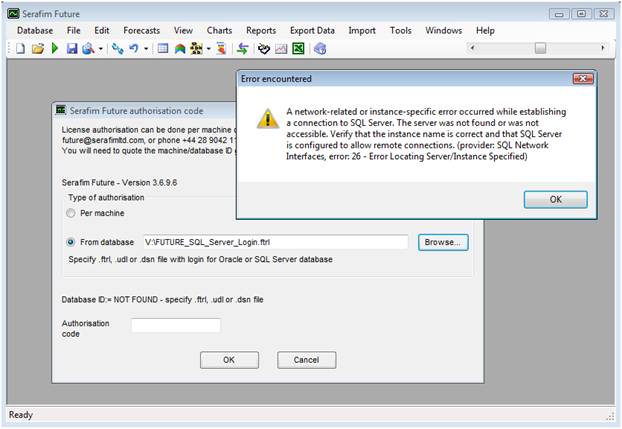Click the status bar resize grip
Screen dimensions: 622x429
(610, 416)
